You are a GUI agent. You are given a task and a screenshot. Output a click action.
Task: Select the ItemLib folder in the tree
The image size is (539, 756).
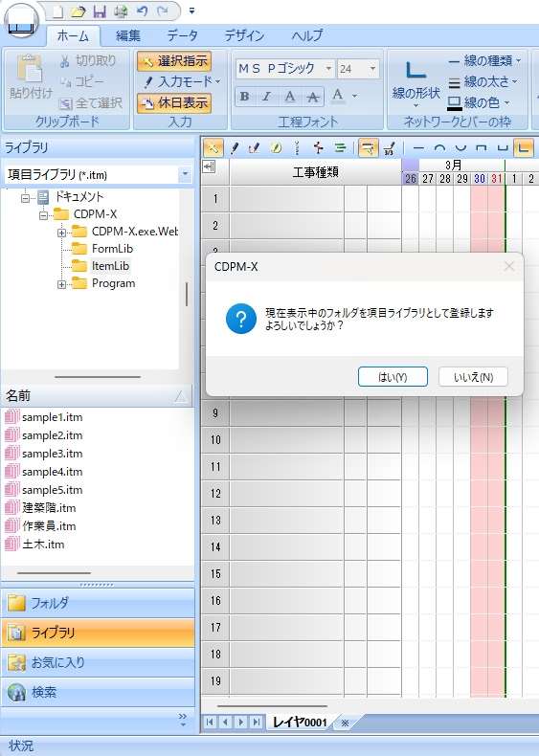110,266
